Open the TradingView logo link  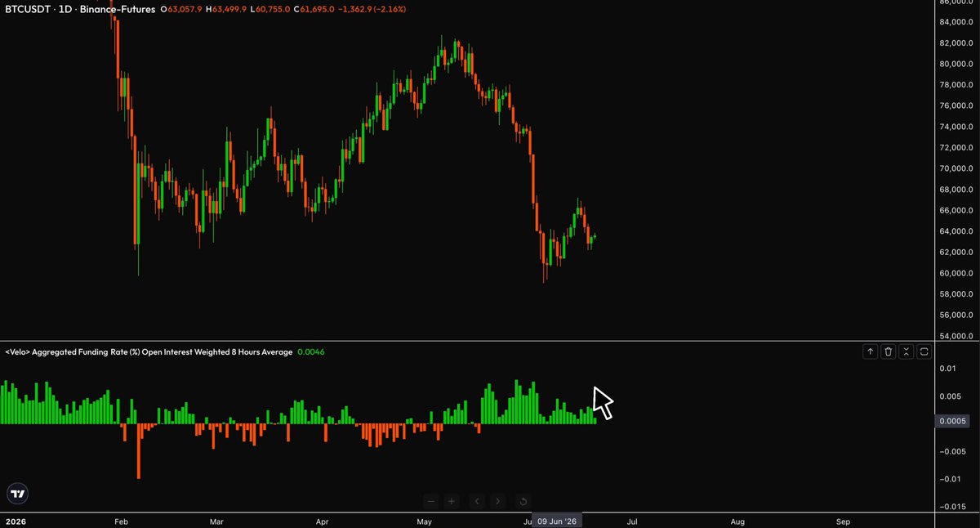point(17,494)
